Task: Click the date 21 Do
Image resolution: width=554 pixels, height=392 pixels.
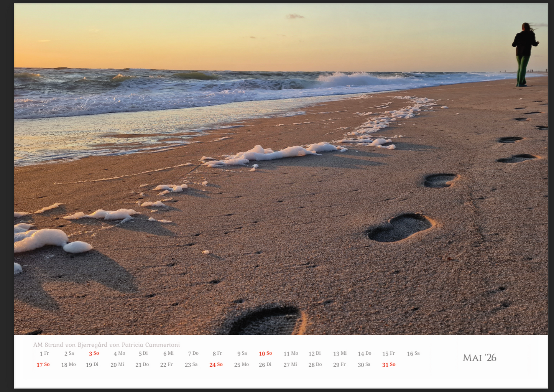Action: click(142, 365)
